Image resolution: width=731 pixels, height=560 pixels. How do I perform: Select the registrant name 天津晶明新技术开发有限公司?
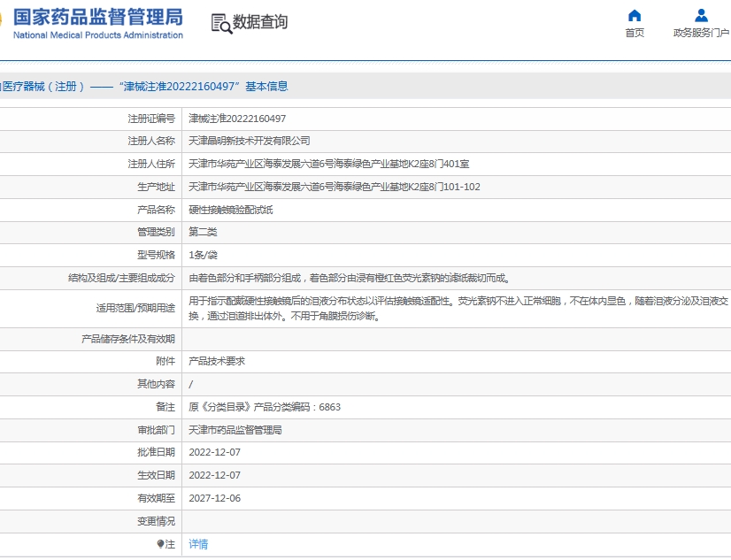[250, 142]
